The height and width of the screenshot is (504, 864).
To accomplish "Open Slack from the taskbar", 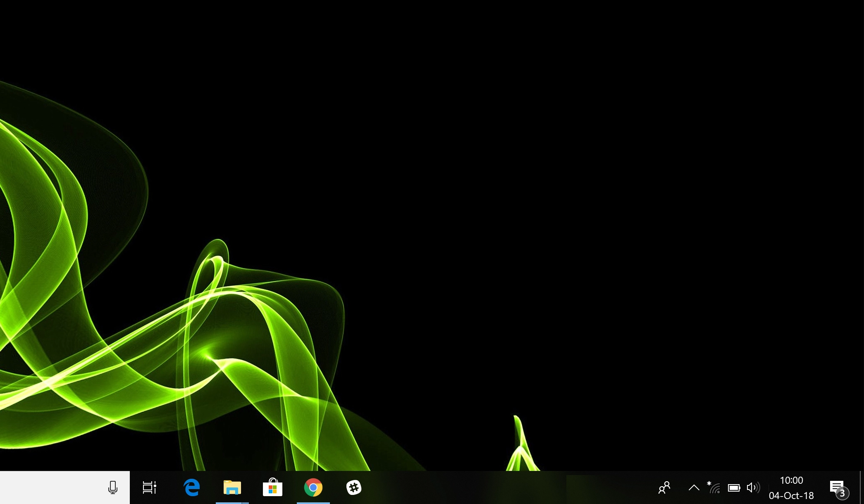I will click(x=353, y=487).
